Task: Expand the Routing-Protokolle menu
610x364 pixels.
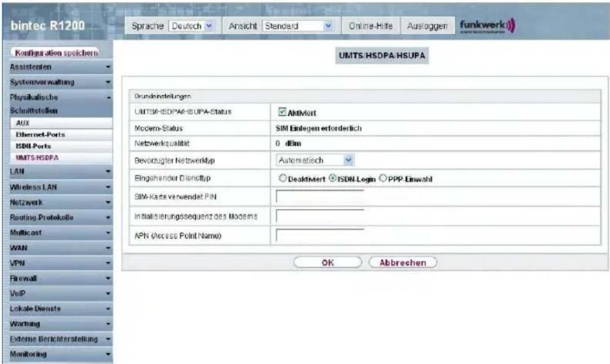Action: tap(60, 217)
